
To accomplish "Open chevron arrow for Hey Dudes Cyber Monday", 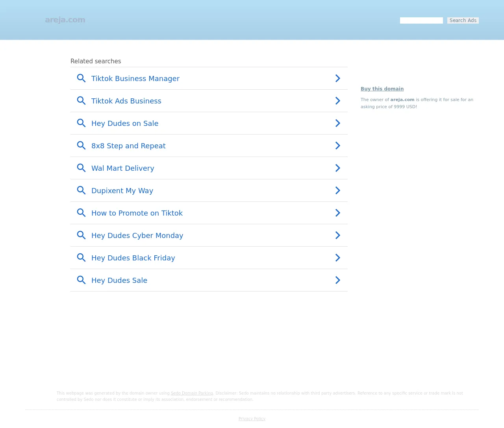I will (337, 235).
